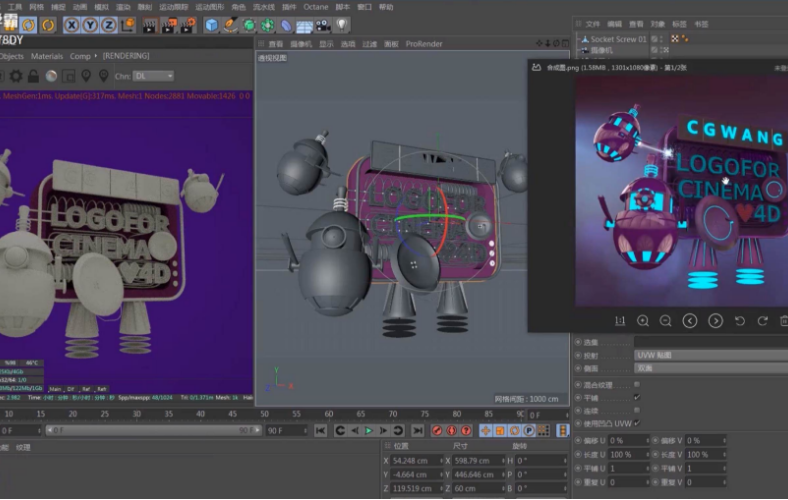
Task: Uncheck the 平铺 checkbox
Action: pyautogui.click(x=637, y=397)
